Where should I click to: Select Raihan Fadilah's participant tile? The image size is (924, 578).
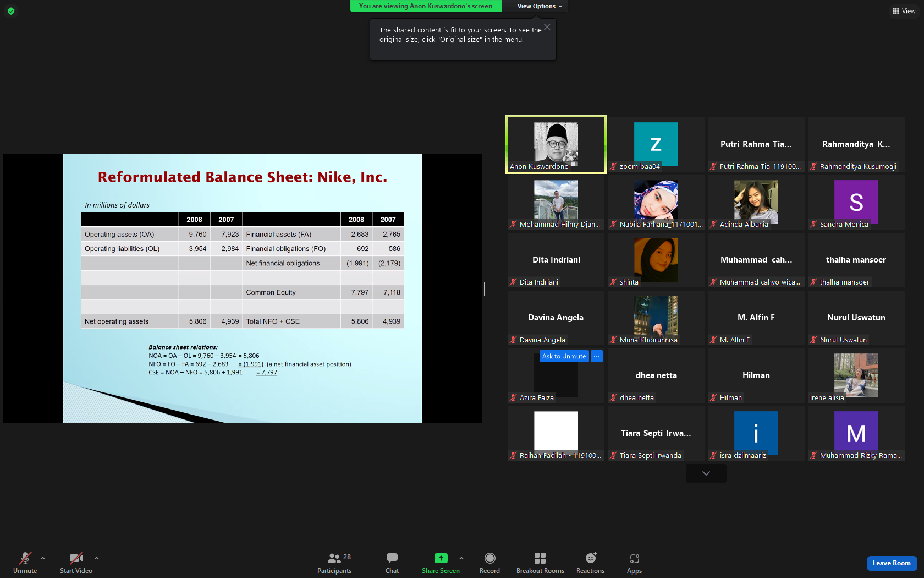pyautogui.click(x=556, y=433)
